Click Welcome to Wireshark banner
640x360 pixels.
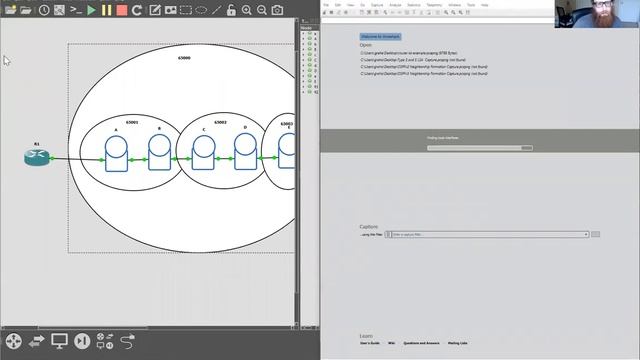coord(380,37)
